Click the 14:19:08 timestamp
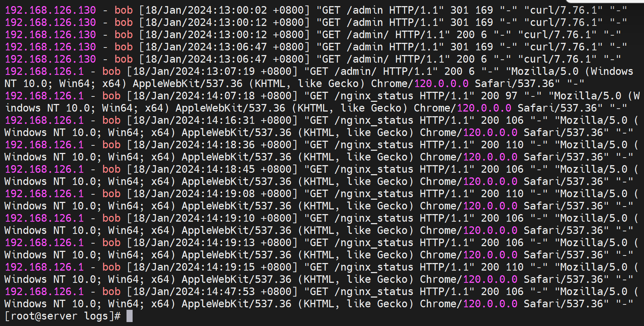This screenshot has width=644, height=326. (231, 194)
